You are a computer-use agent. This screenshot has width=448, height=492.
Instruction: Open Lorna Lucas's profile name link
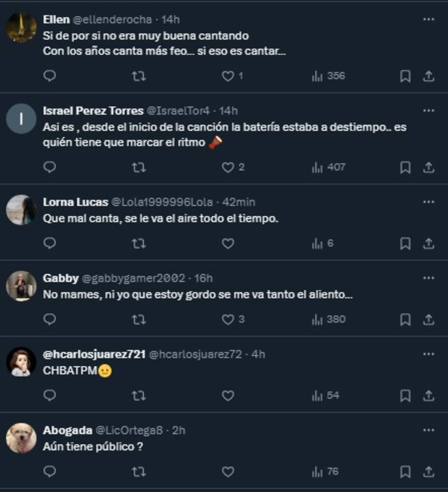click(75, 202)
